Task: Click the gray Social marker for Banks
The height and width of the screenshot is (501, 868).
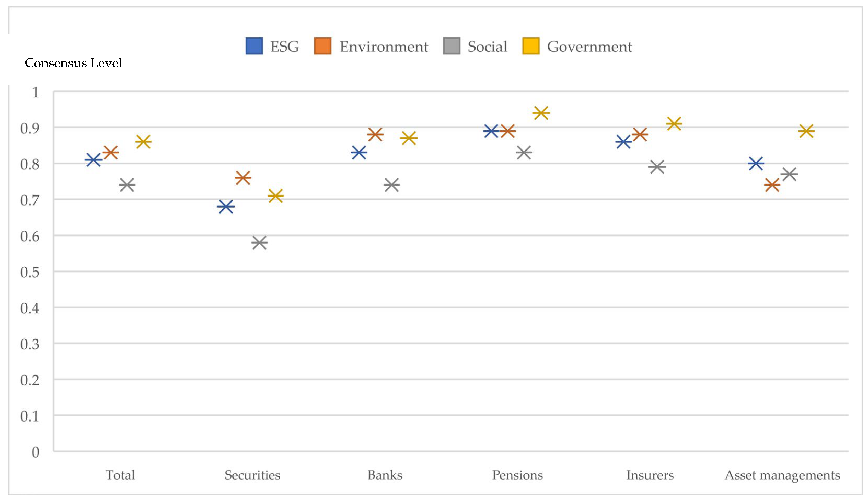Action: coord(391,185)
